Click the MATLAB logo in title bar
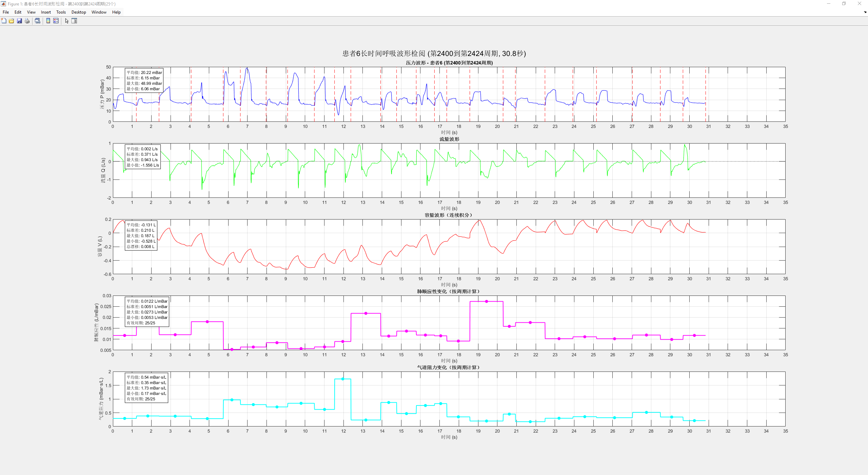Viewport: 868px width, 475px height. pyautogui.click(x=3, y=4)
